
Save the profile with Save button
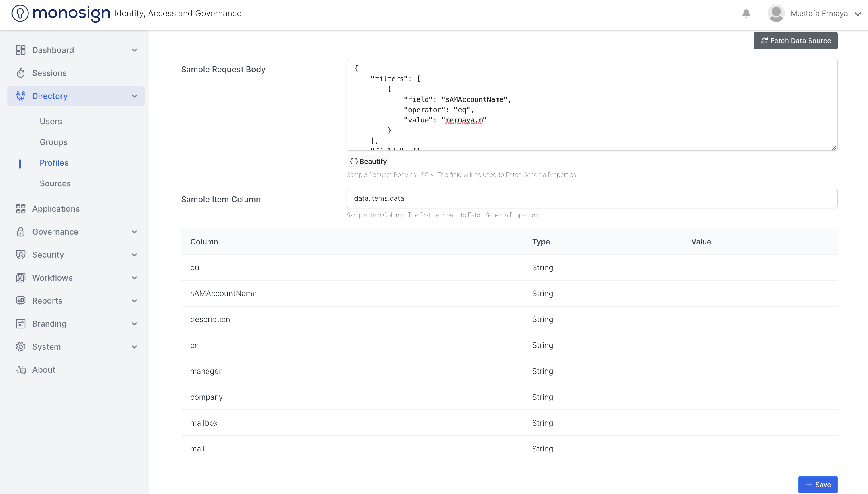(817, 485)
